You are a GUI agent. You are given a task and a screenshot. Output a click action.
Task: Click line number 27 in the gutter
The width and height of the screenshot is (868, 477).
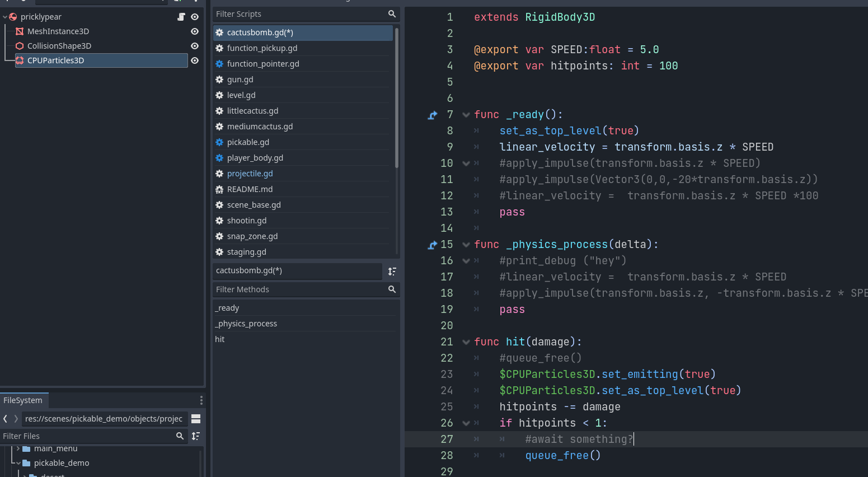tap(447, 439)
